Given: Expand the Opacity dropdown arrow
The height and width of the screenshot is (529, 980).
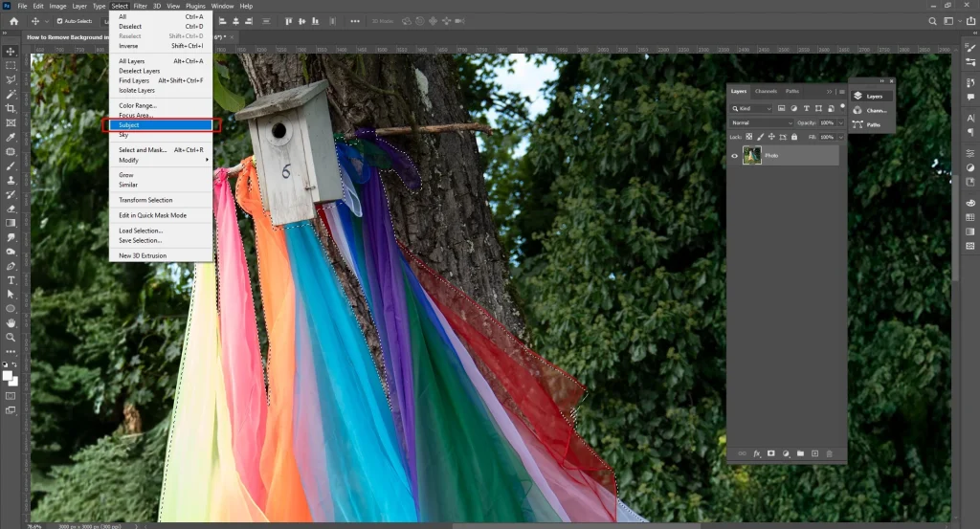Looking at the screenshot, I should (841, 123).
